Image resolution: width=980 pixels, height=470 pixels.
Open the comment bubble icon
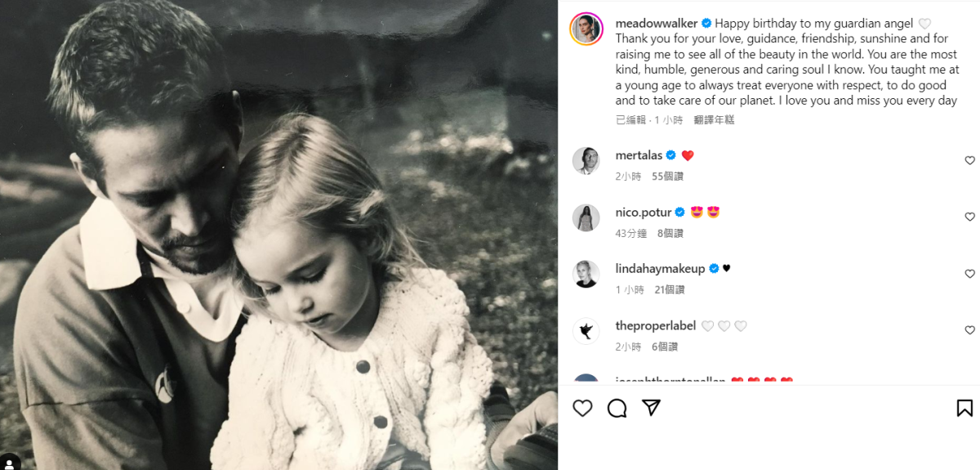(617, 408)
